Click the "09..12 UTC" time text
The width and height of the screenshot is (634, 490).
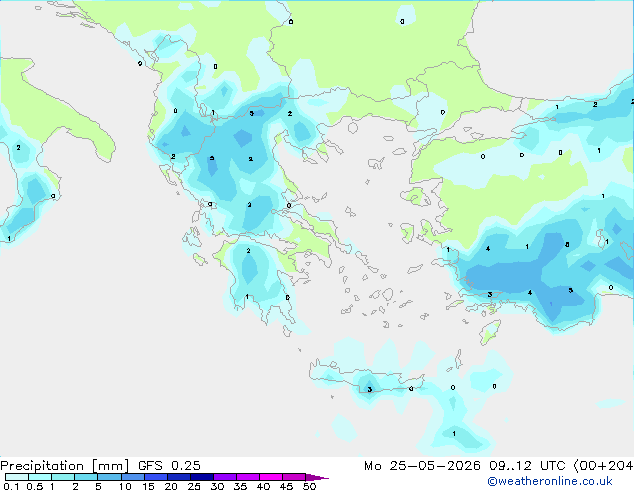click(x=527, y=466)
